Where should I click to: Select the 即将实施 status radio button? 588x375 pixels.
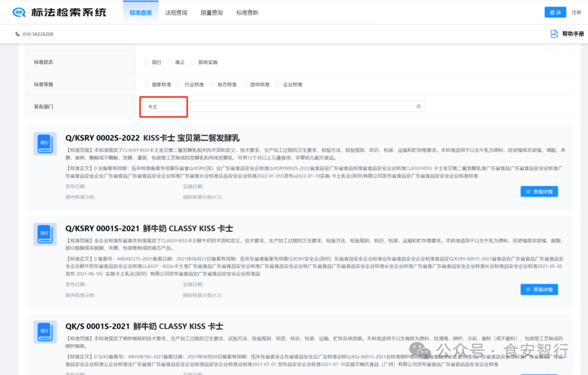[x=193, y=62]
